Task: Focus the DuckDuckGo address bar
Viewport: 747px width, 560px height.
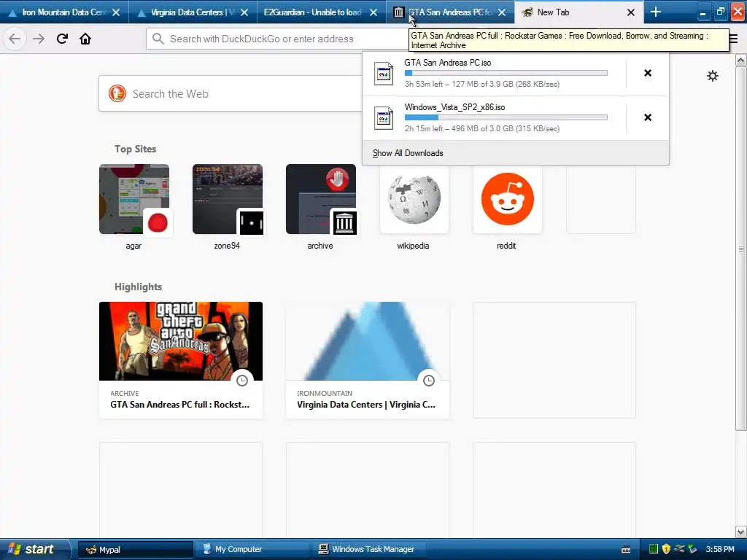Action: tap(278, 39)
